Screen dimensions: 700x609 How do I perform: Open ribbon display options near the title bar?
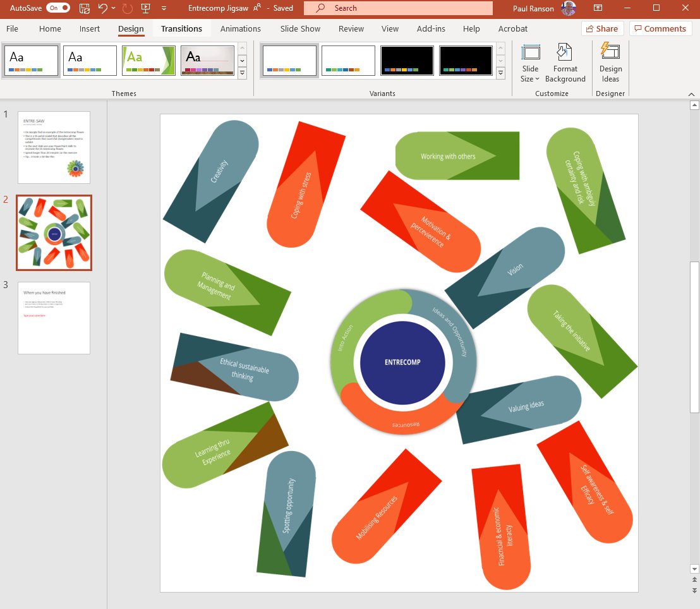click(x=597, y=8)
